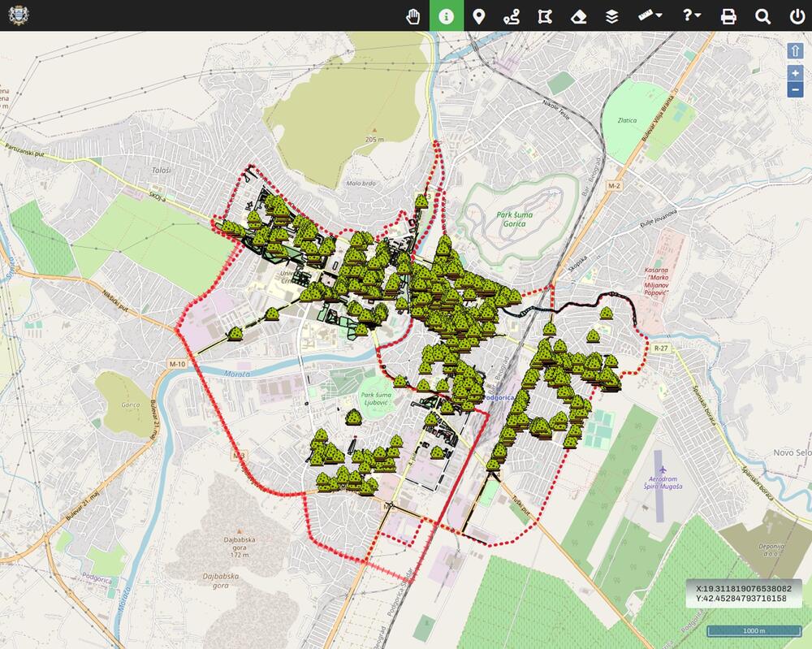
Task: Click the eraser tool to clear drawings
Action: pos(578,16)
